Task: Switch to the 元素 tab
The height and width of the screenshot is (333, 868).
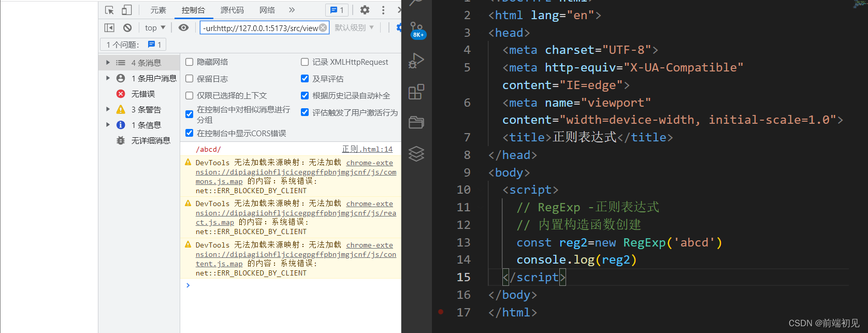Action: [158, 10]
